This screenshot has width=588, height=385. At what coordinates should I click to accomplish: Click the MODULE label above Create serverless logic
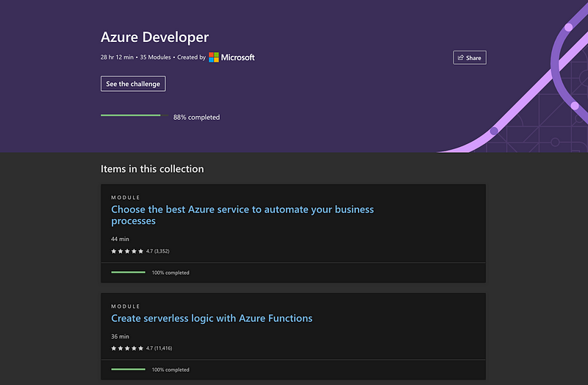point(125,306)
